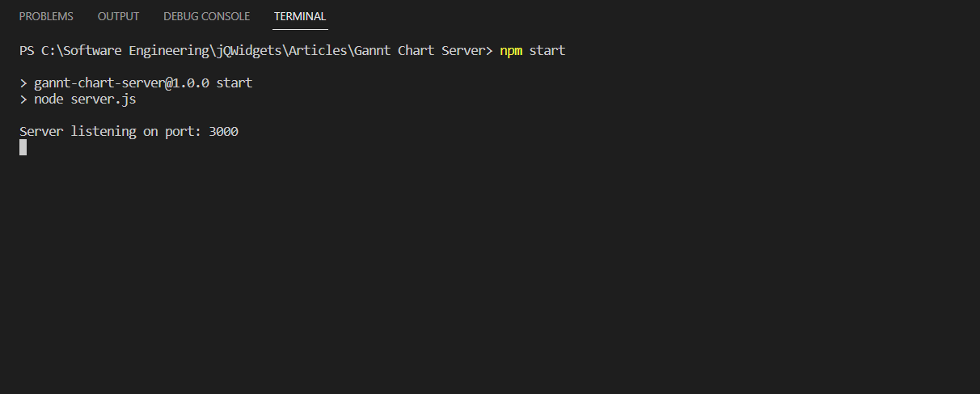
Task: Click the word node in output
Action: pos(49,99)
